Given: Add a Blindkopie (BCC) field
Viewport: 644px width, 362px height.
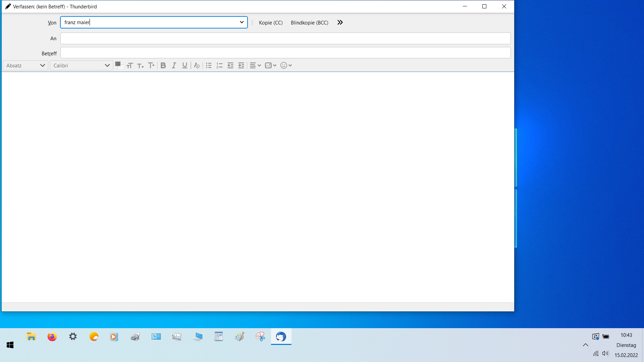Looking at the screenshot, I should (x=309, y=23).
